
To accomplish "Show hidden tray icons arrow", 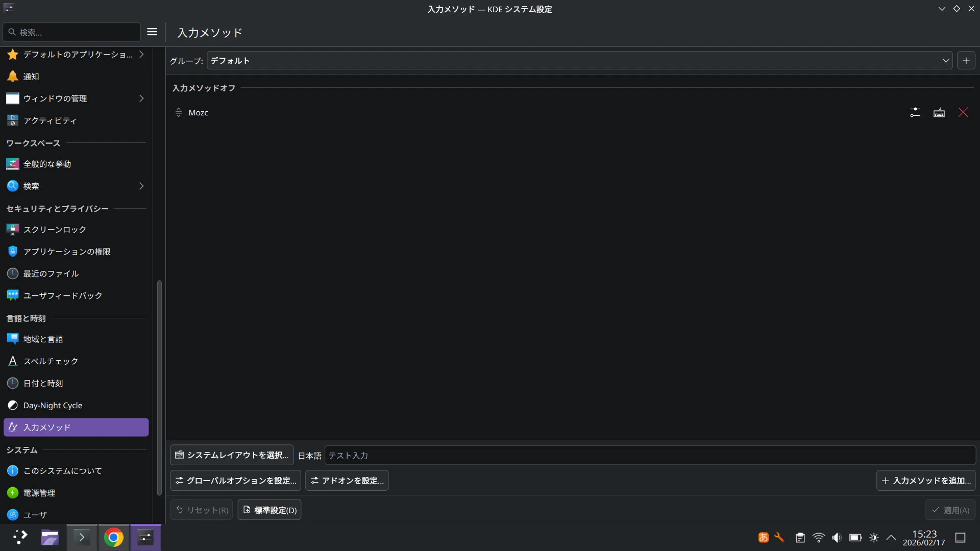I will coord(891,538).
